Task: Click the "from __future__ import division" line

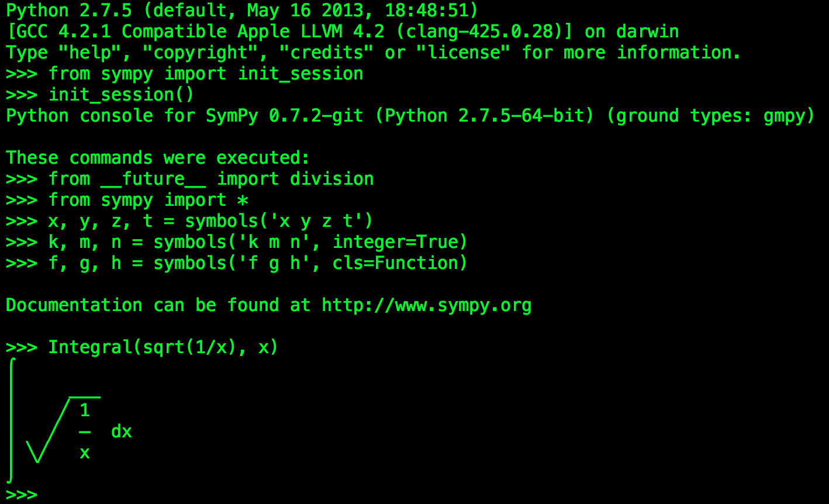Action: [210, 179]
